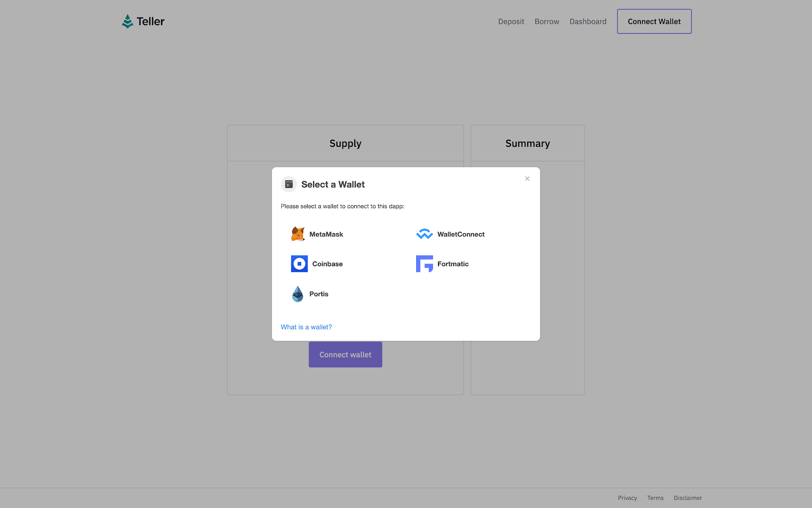This screenshot has width=812, height=508.
Task: Open the Disclaimer footer link
Action: point(688,498)
